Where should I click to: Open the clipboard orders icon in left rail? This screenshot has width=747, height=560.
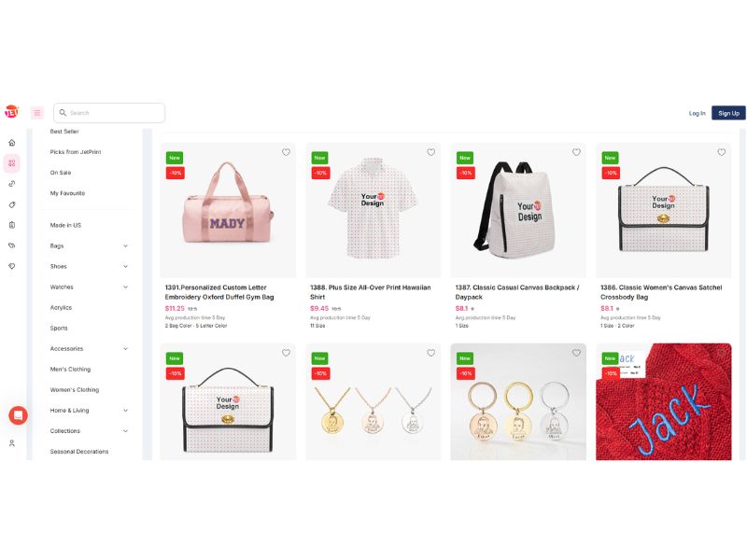tap(12, 225)
